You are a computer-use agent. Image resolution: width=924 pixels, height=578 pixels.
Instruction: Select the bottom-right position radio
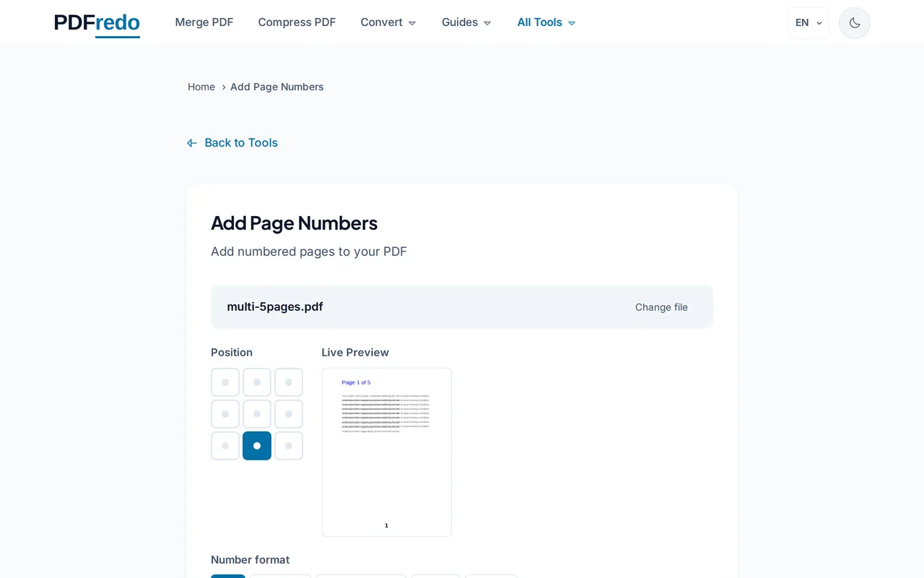288,445
